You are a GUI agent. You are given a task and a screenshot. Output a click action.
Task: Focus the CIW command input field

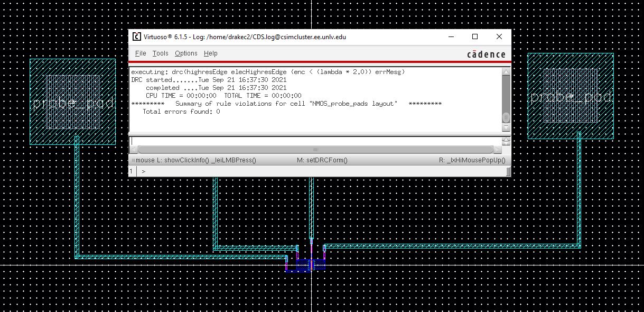(315, 141)
